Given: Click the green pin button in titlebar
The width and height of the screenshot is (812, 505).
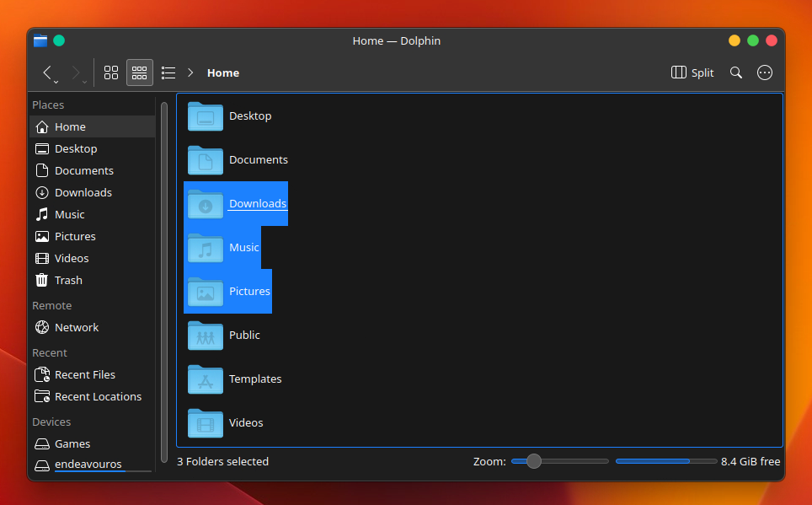Looking at the screenshot, I should (59, 40).
